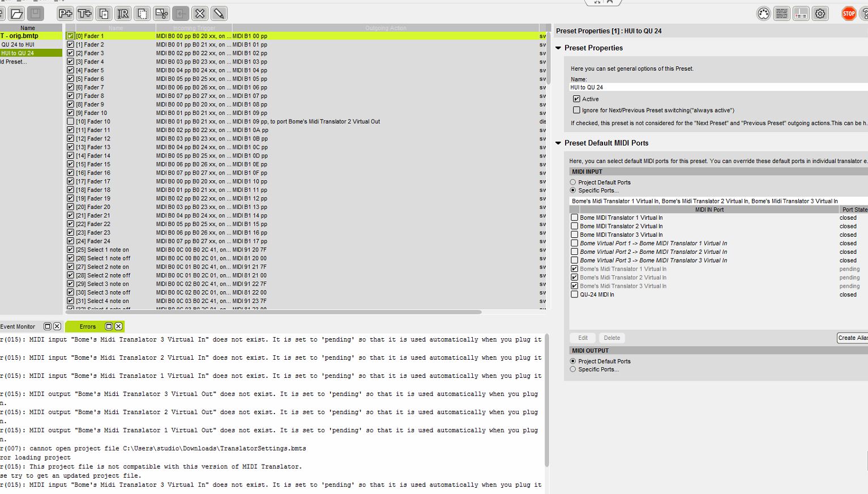Click the Outgoing Action column header
Viewport: 868px width, 494px height.
click(x=386, y=28)
